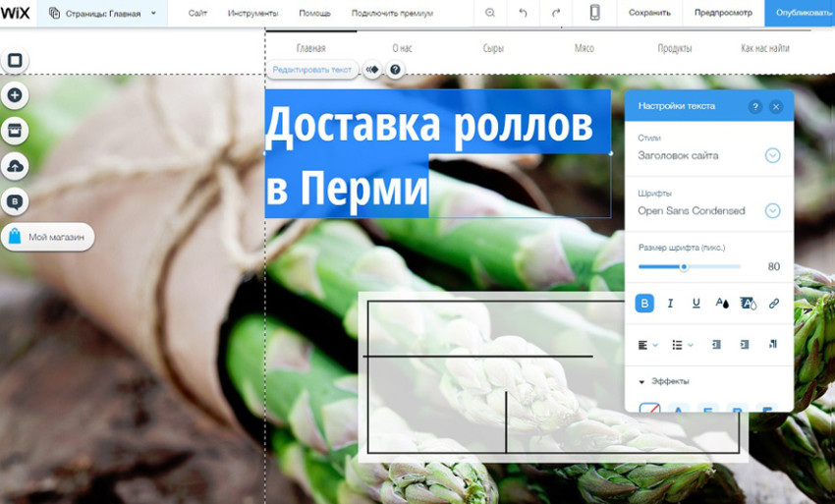
Task: Click the font size value field showing 80
Action: point(773,267)
